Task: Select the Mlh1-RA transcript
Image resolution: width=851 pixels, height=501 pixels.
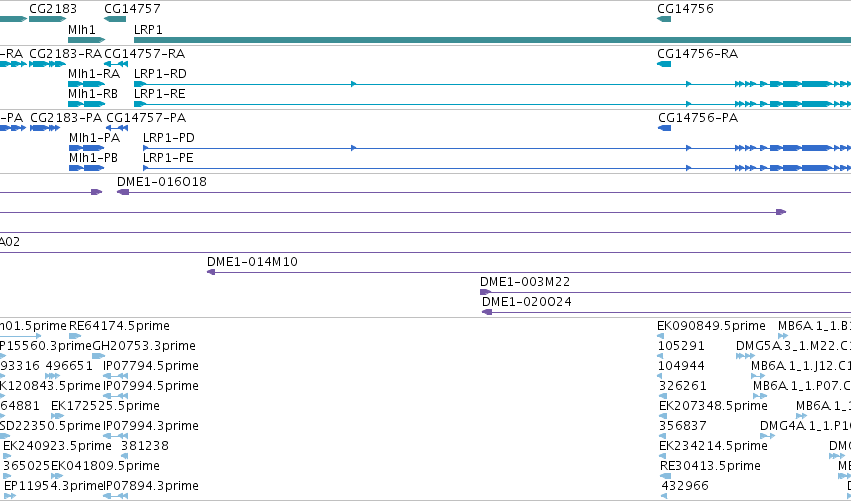Action: click(86, 84)
